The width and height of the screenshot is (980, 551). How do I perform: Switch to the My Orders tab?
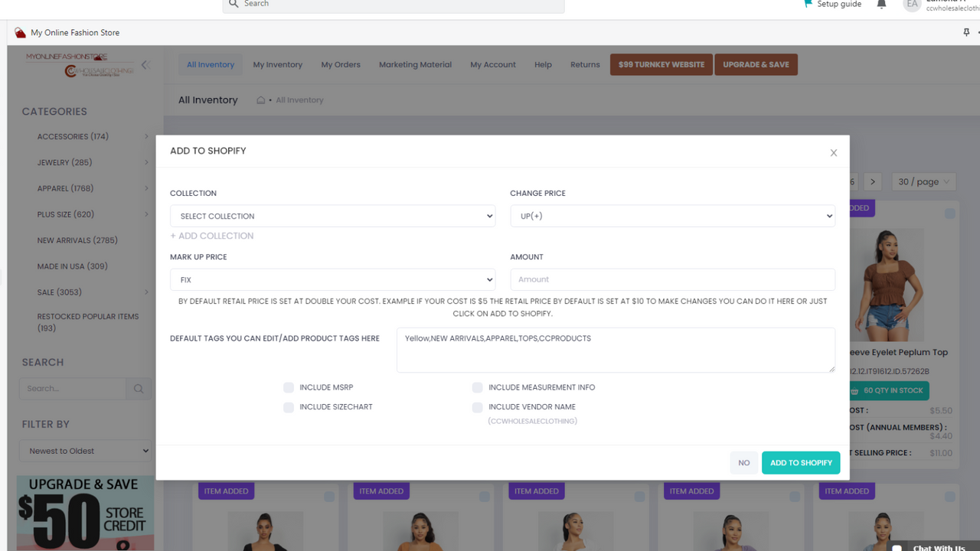tap(340, 64)
